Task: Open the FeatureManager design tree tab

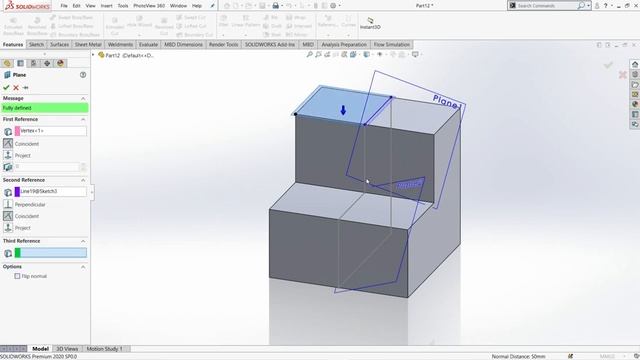Action: coord(7,63)
